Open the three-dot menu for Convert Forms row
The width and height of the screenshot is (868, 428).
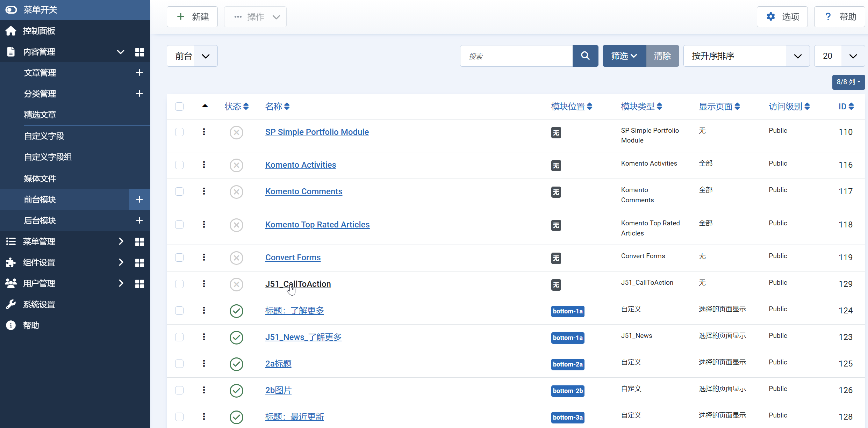pyautogui.click(x=204, y=257)
